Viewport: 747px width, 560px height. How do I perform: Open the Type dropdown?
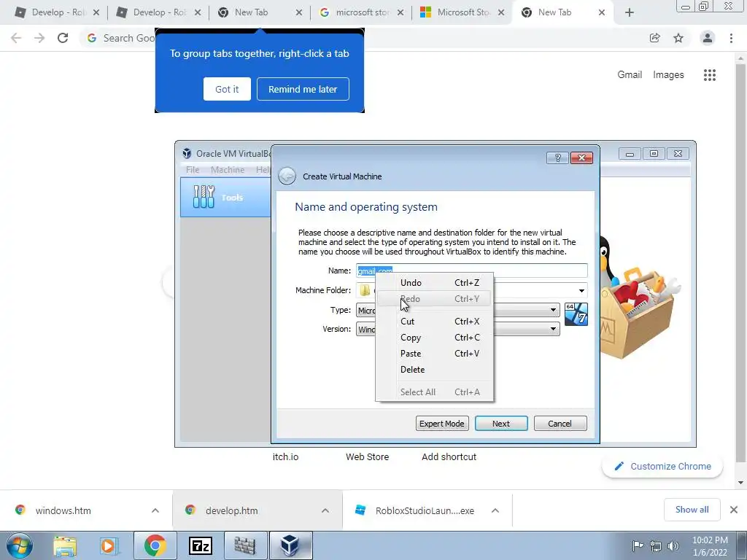click(x=553, y=310)
